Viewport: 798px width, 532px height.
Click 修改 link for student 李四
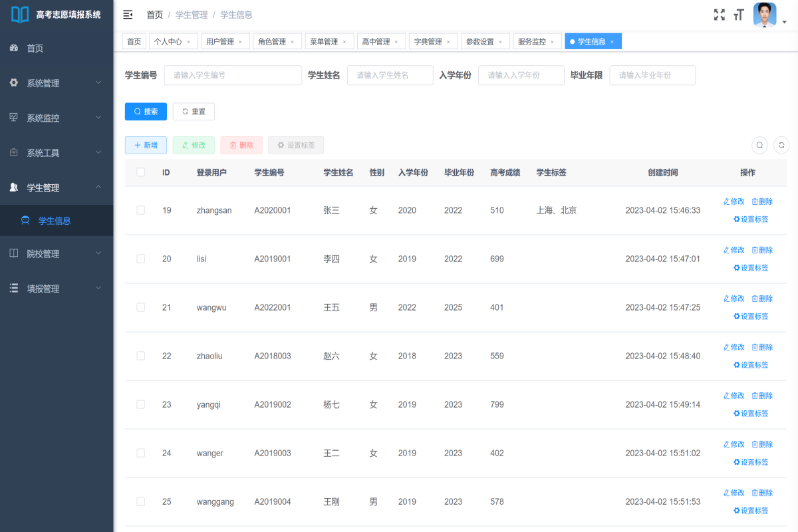click(733, 249)
